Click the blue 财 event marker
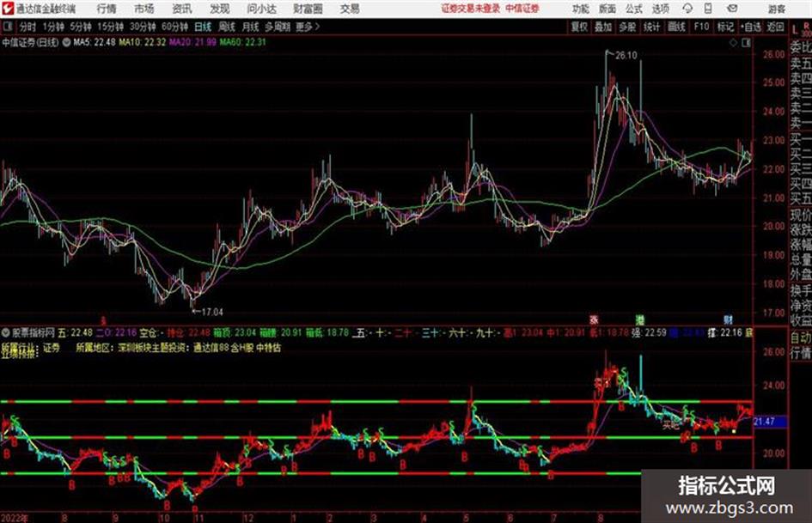This screenshot has width=812, height=523. (x=728, y=319)
